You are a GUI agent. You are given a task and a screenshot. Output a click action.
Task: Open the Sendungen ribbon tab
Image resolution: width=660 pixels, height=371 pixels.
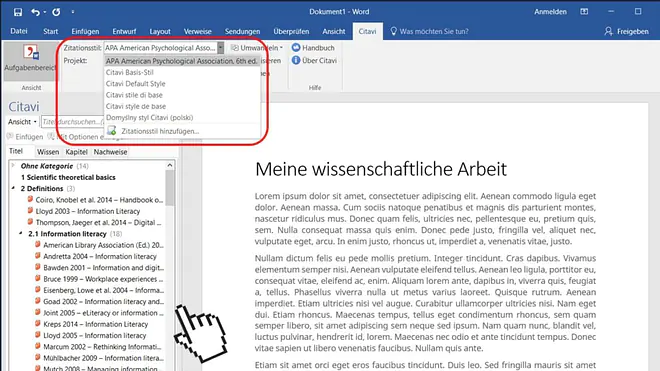click(242, 31)
